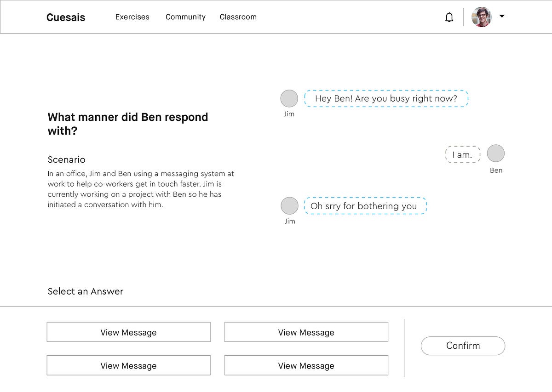This screenshot has height=392, width=552.
Task: Select Jim's avatar next to the "Oh srry" message
Action: (289, 206)
